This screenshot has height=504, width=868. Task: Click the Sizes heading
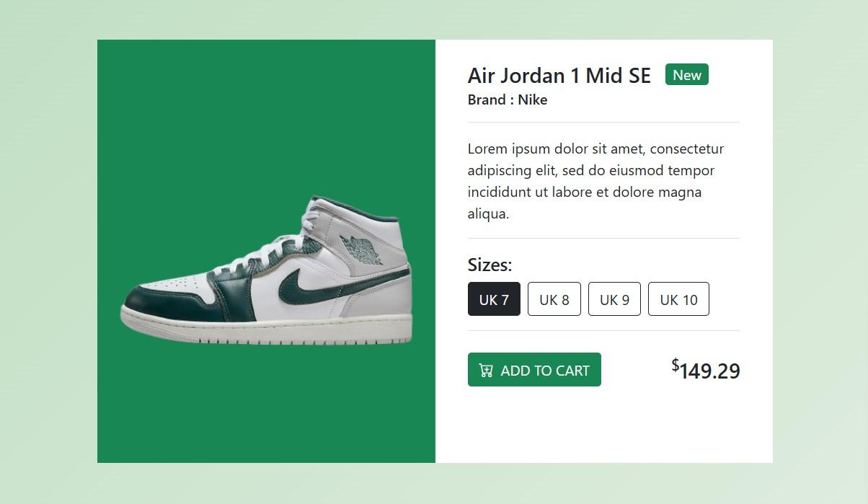[x=490, y=265]
